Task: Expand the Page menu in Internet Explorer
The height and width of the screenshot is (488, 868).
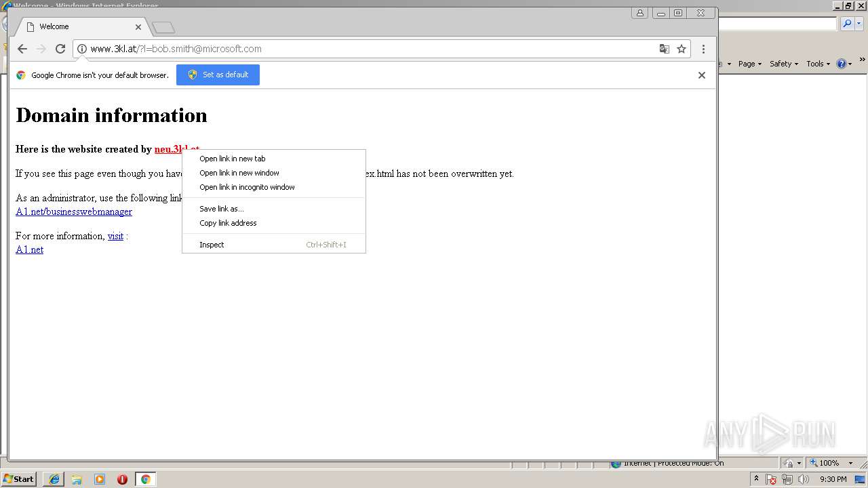Action: click(749, 64)
